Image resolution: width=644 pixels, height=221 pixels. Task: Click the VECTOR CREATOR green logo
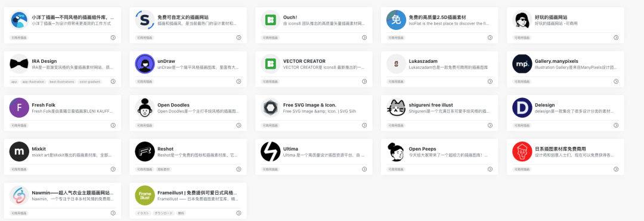[271, 64]
